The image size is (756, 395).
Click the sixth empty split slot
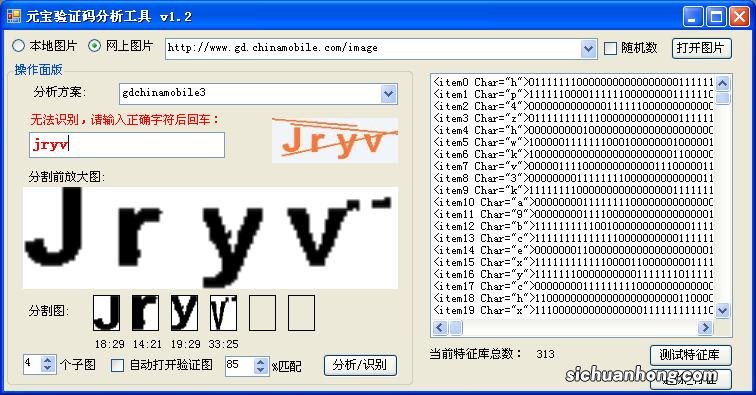[x=301, y=313]
